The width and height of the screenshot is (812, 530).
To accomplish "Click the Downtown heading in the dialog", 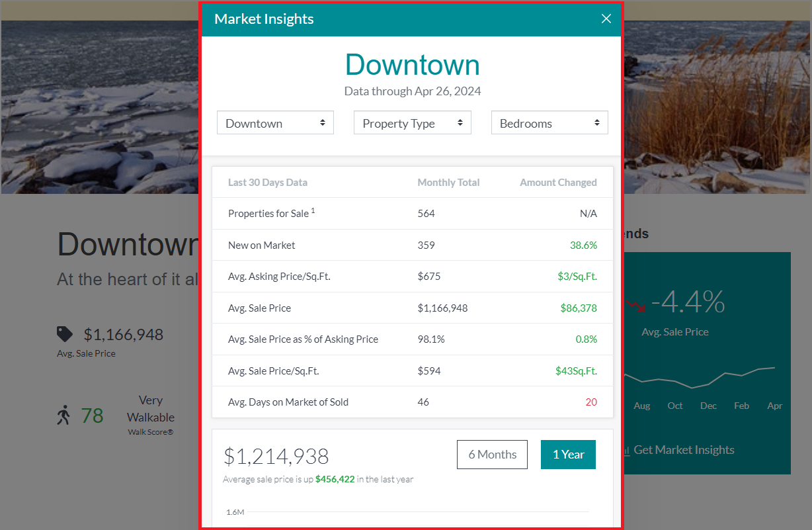I will tap(412, 64).
